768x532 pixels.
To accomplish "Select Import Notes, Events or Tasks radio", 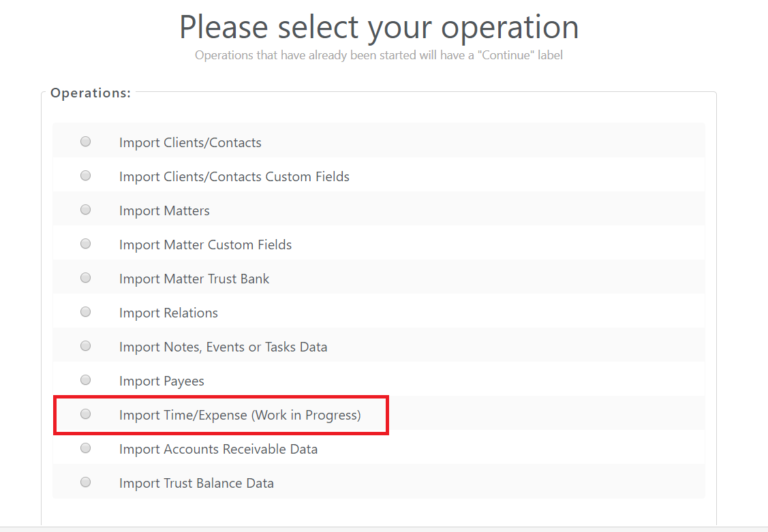I will [86, 346].
